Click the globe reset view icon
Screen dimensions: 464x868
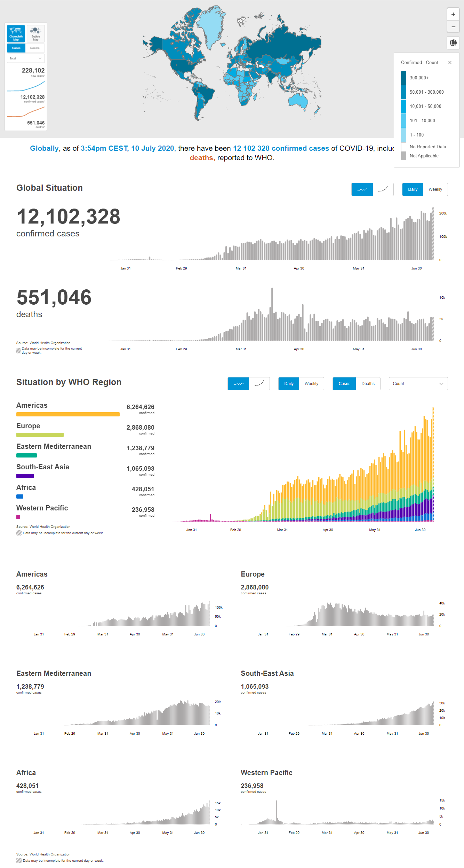(x=453, y=43)
